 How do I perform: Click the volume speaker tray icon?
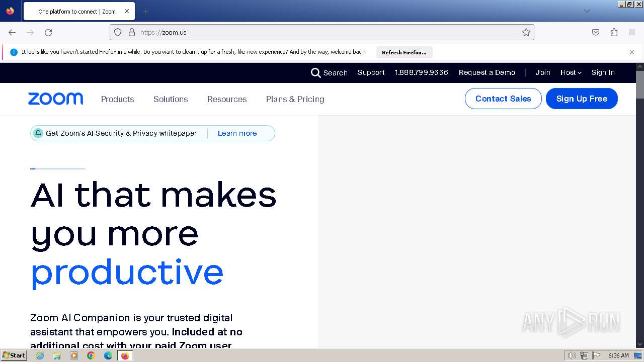pos(572,355)
